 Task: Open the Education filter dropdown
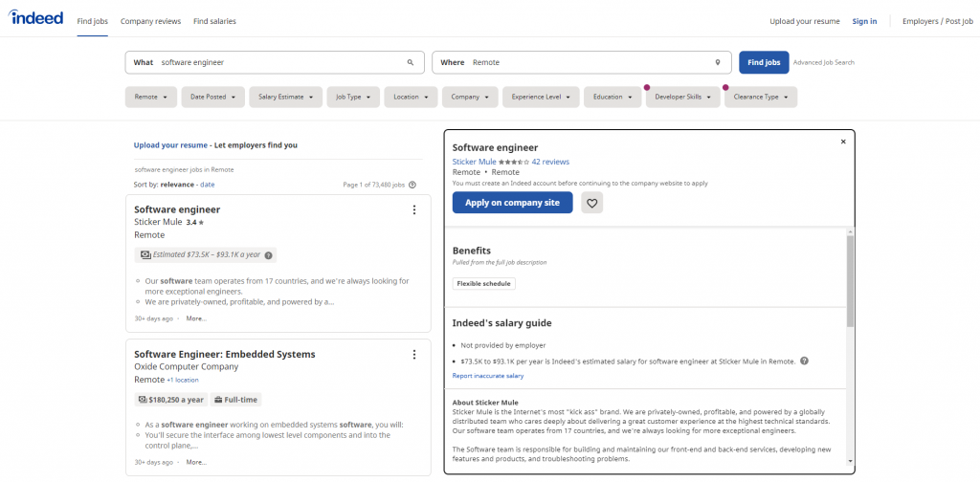pyautogui.click(x=612, y=97)
